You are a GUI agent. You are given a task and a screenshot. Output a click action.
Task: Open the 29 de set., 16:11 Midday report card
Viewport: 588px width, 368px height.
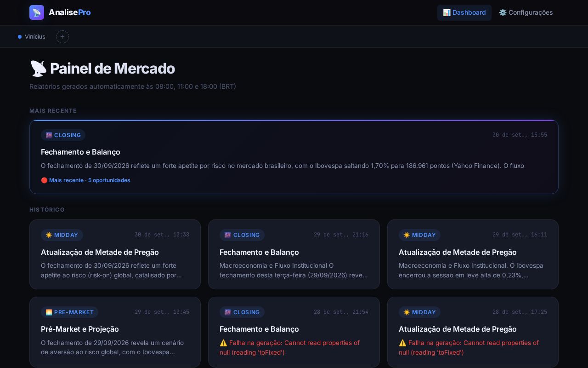point(473,254)
